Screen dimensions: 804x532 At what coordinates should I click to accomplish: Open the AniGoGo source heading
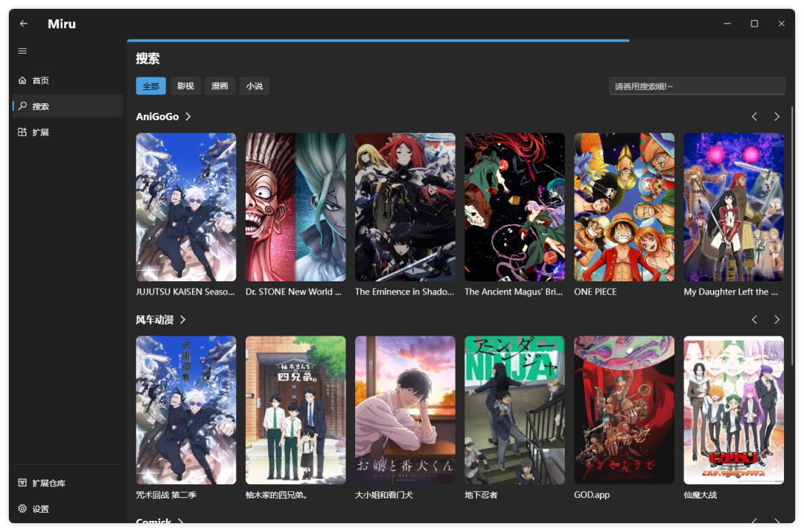[x=157, y=117]
